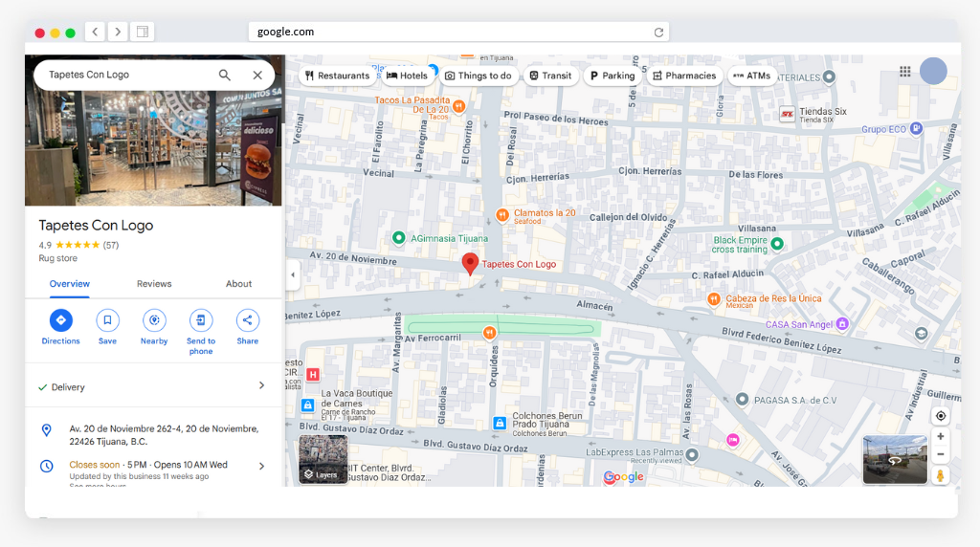Click the Grupo ECO marker
Screen dimensions: 980x547
point(916,128)
